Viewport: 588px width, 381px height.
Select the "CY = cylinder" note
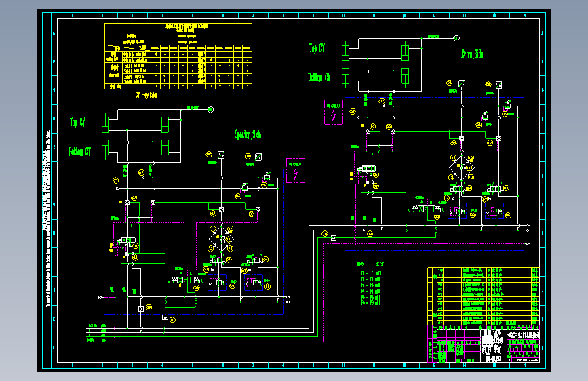pos(146,95)
